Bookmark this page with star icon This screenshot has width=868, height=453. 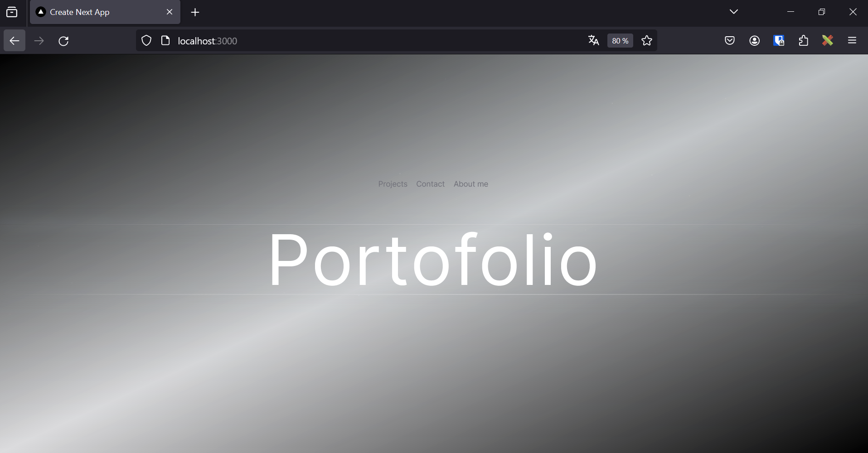click(x=647, y=41)
